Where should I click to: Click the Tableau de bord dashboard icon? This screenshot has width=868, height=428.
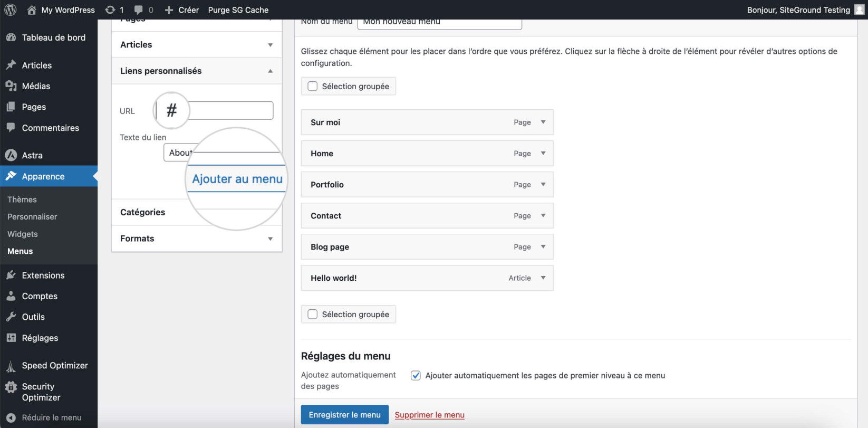(11, 37)
